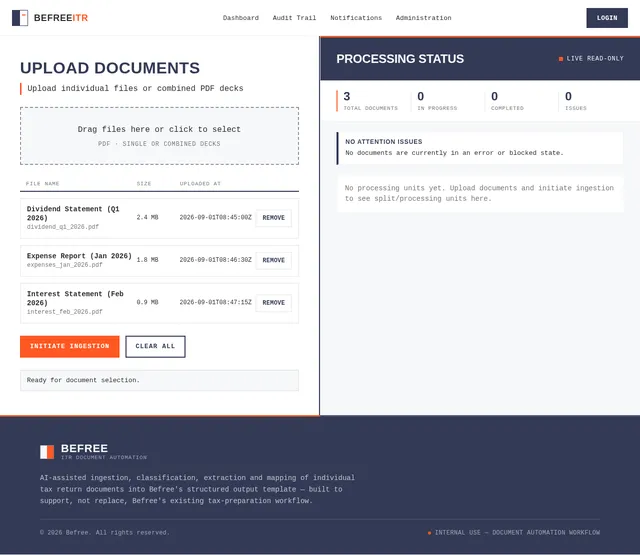Image resolution: width=640 pixels, height=555 pixels.
Task: Click the Completed counter
Action: [x=507, y=101]
